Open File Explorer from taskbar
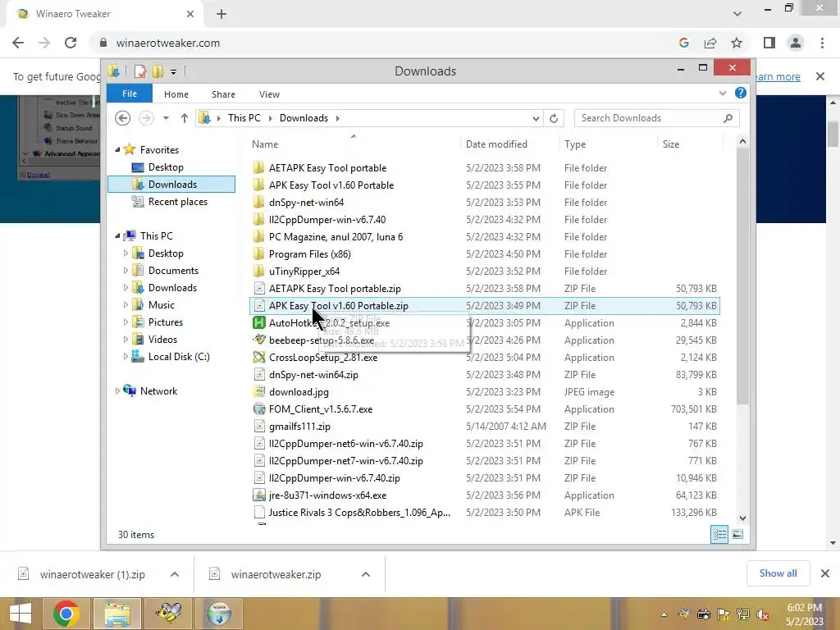 (x=117, y=614)
